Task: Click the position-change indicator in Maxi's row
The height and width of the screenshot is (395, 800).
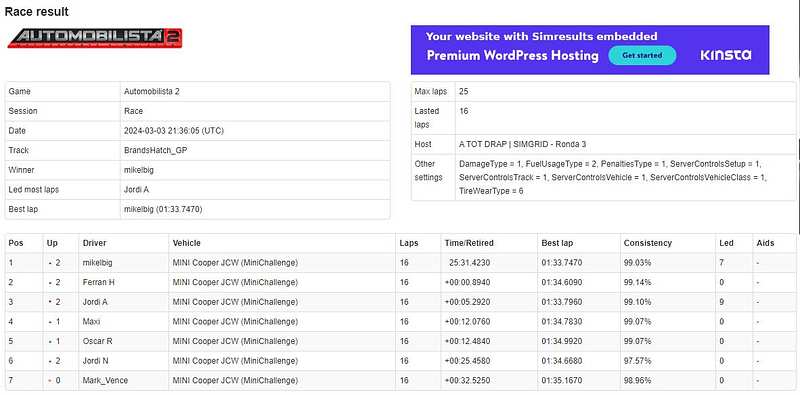Action: [54, 322]
